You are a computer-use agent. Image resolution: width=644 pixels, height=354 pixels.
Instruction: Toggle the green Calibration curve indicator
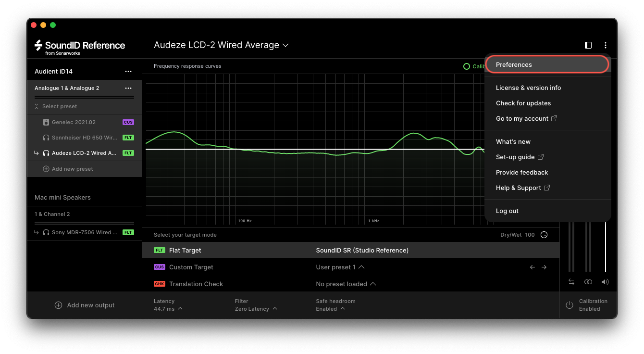[466, 66]
